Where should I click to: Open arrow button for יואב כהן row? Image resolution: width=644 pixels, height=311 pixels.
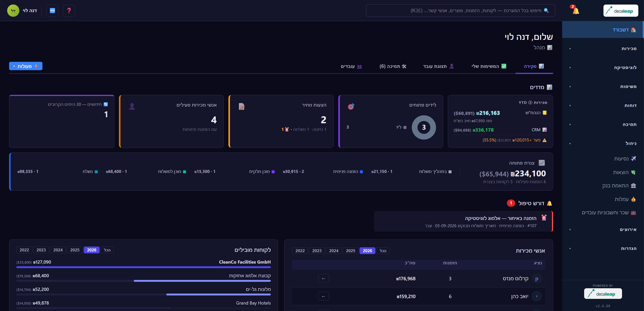point(324,296)
